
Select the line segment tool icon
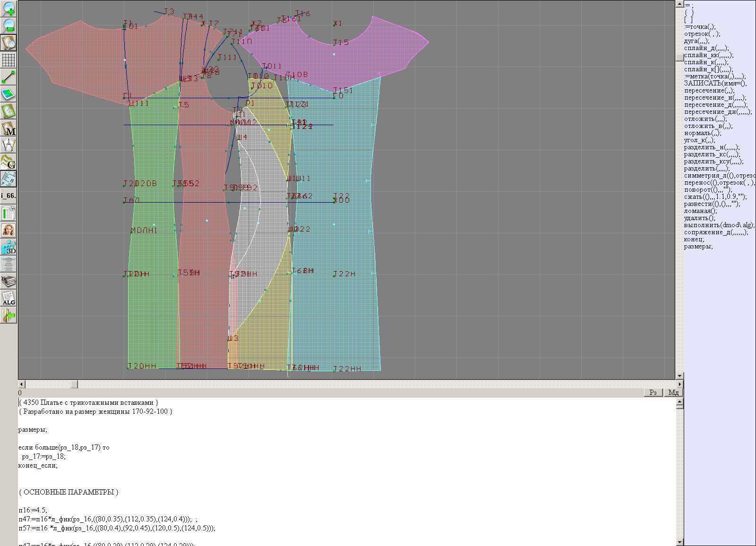pyautogui.click(x=9, y=77)
